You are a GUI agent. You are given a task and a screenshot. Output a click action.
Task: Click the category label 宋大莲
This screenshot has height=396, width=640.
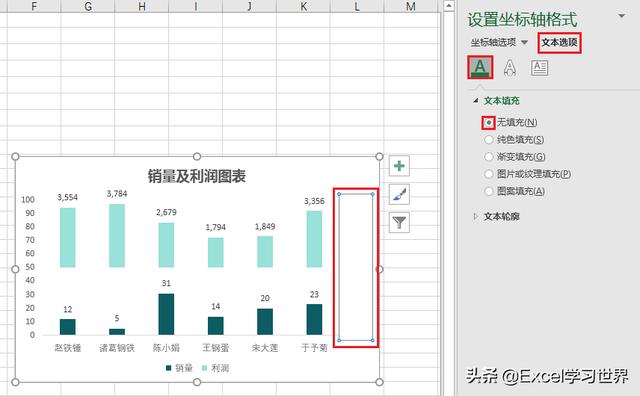pyautogui.click(x=265, y=348)
